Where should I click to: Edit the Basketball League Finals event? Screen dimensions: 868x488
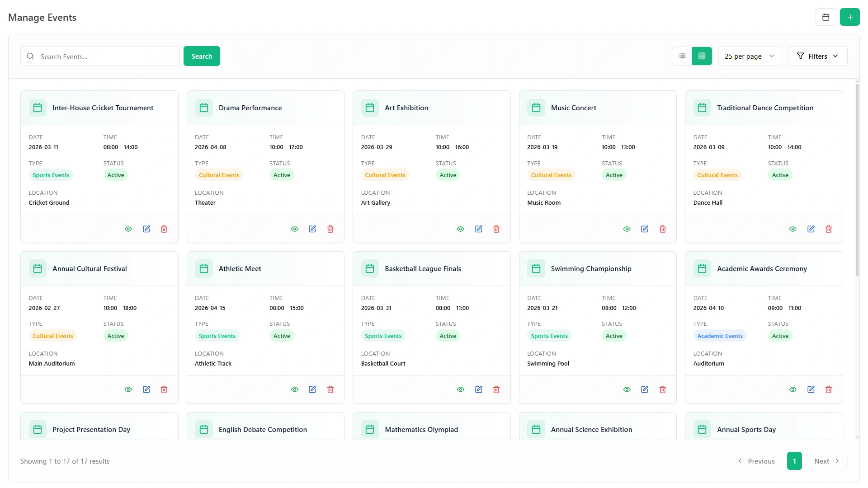[x=479, y=389]
